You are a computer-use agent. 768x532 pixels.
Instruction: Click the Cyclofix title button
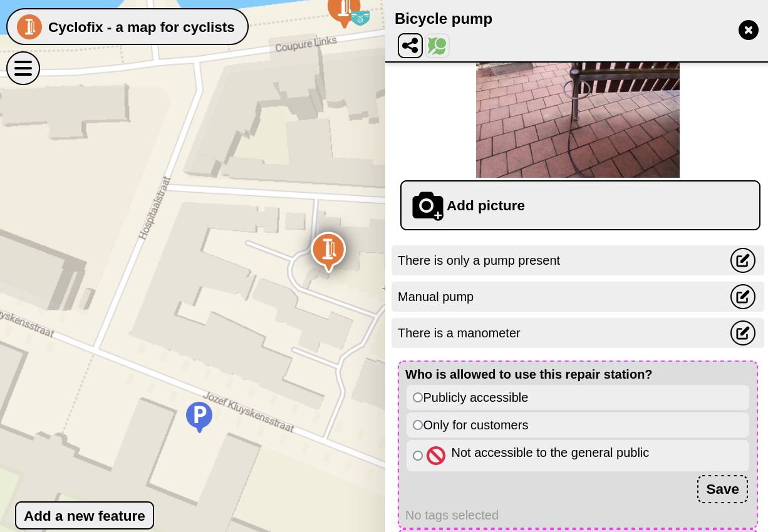pos(141,27)
